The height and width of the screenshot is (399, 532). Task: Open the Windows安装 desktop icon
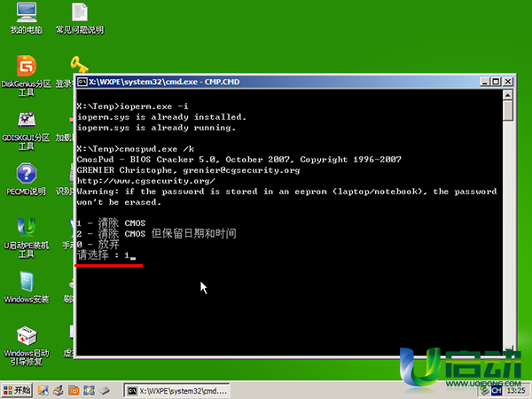click(x=27, y=287)
